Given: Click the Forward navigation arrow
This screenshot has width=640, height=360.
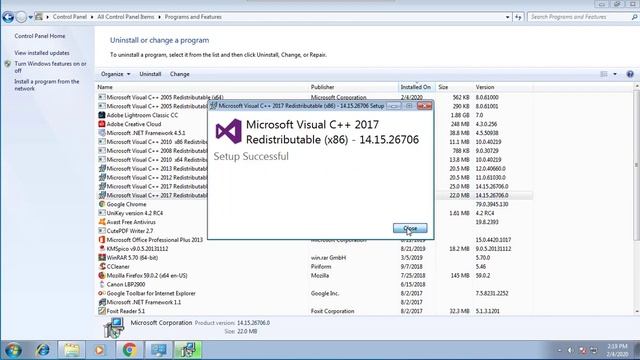Looking at the screenshot, I should click(x=21, y=17).
